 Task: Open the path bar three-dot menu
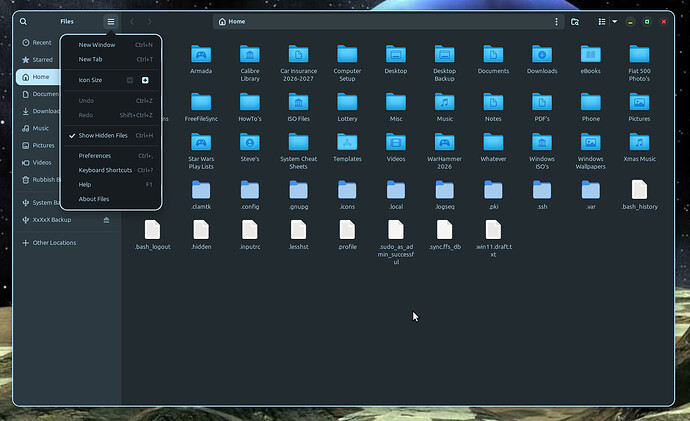[x=556, y=21]
